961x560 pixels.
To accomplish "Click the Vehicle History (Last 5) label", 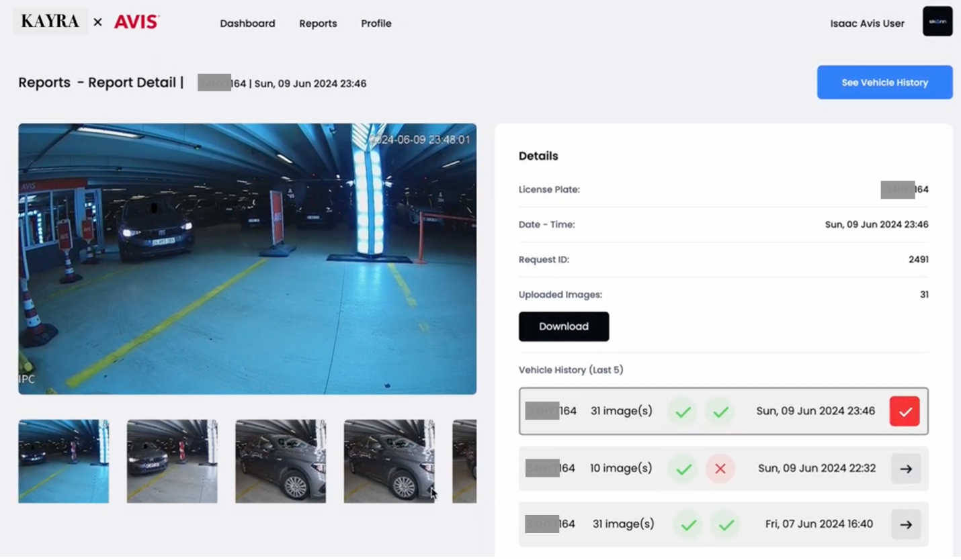I will pyautogui.click(x=571, y=370).
